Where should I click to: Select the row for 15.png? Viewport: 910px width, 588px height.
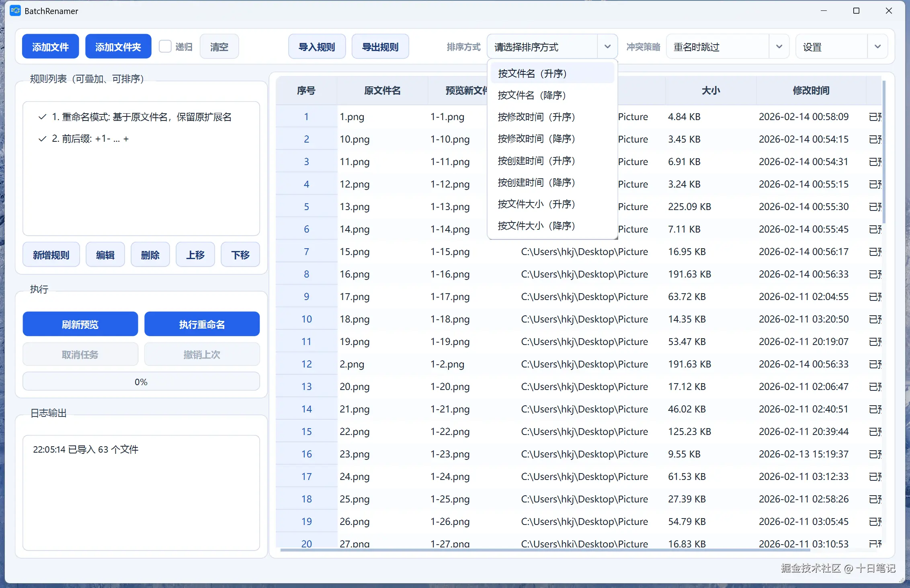[354, 252]
